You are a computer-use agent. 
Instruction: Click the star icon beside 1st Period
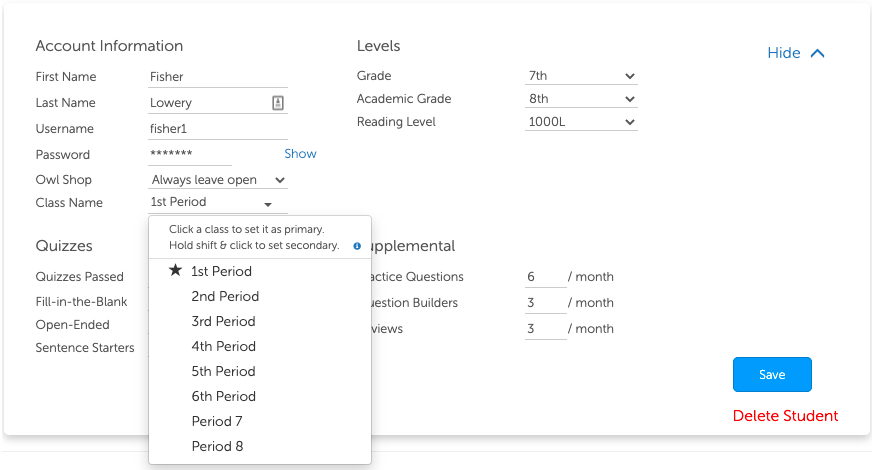[x=176, y=271]
